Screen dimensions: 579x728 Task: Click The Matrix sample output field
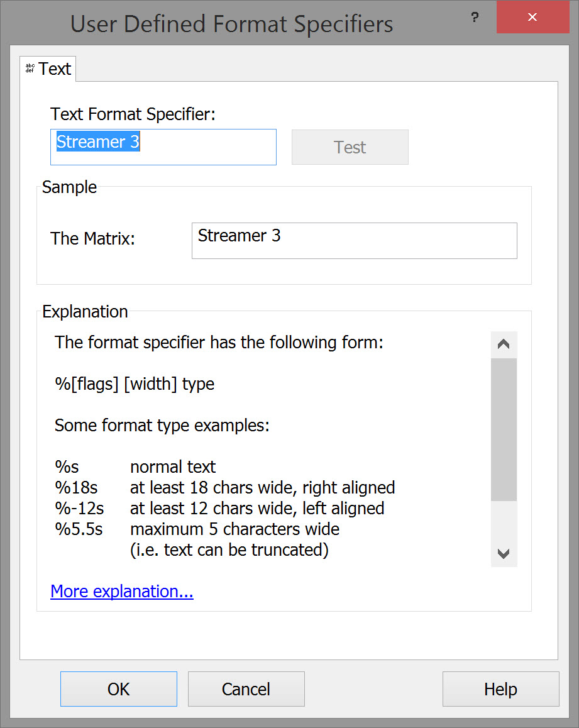pos(354,241)
